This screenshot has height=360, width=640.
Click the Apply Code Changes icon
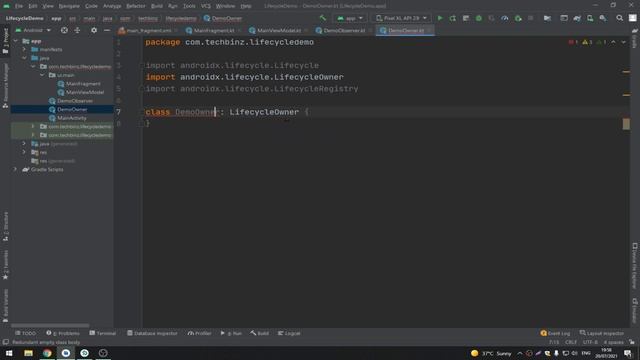tap(466, 18)
